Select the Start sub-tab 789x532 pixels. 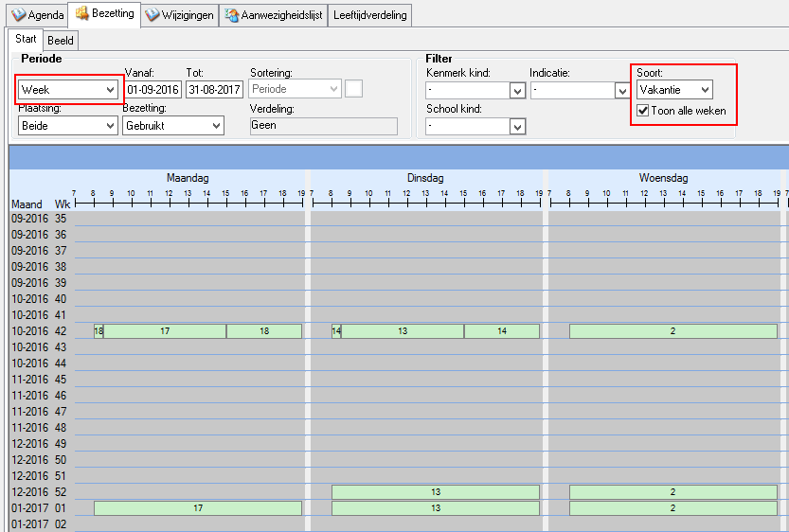[x=26, y=40]
